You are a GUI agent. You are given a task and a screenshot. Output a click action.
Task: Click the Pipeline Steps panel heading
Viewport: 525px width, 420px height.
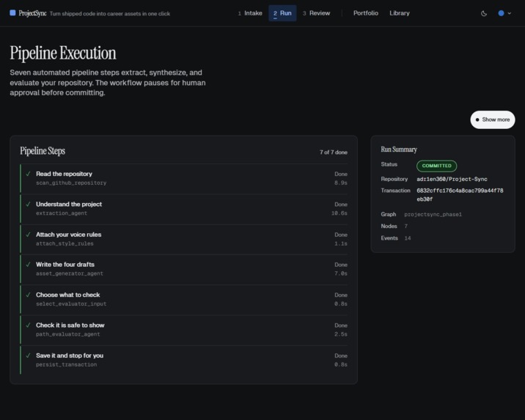coord(43,151)
